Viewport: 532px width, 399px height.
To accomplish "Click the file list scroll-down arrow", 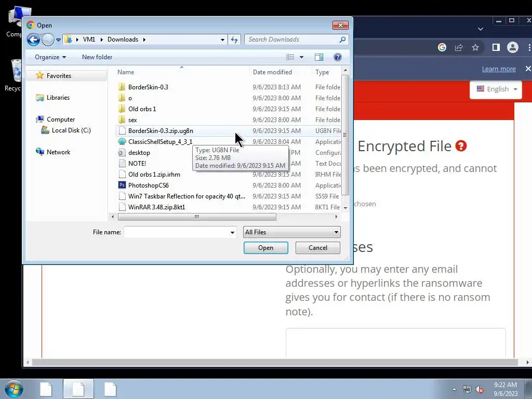I will pyautogui.click(x=345, y=208).
